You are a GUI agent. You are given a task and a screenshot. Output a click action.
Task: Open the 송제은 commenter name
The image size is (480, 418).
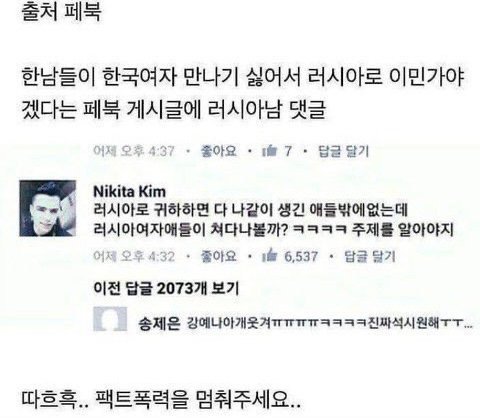pyautogui.click(x=159, y=323)
